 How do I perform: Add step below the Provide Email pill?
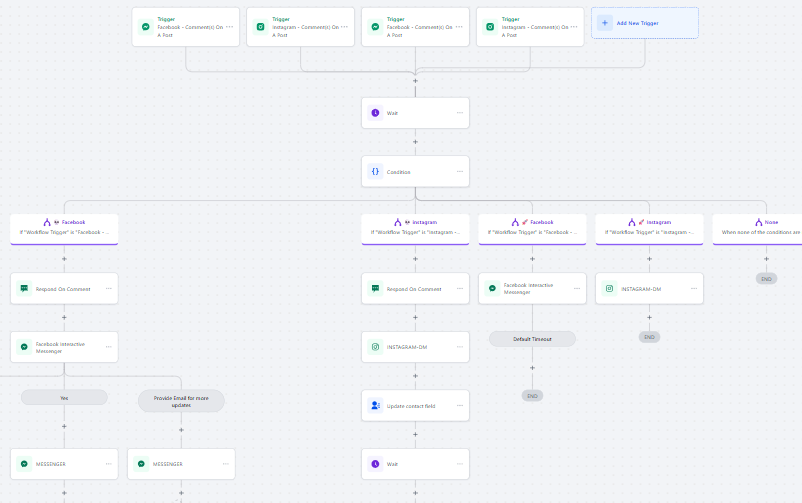[x=181, y=430]
